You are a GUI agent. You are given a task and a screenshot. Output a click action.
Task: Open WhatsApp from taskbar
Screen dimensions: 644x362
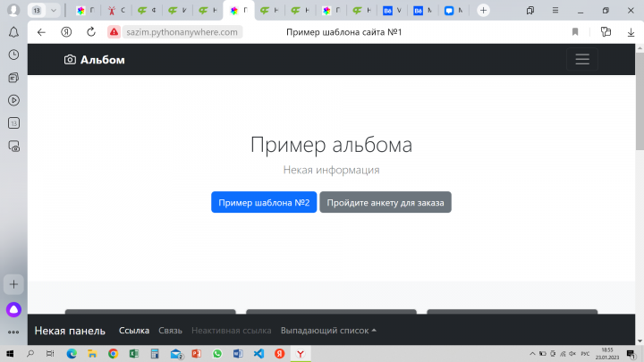point(217,354)
